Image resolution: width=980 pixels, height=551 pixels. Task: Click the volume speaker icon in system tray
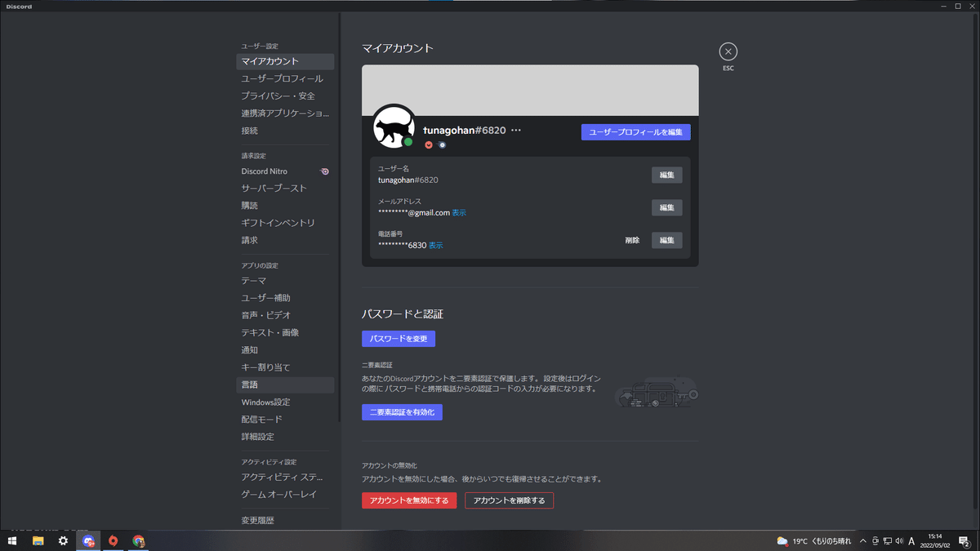898,540
